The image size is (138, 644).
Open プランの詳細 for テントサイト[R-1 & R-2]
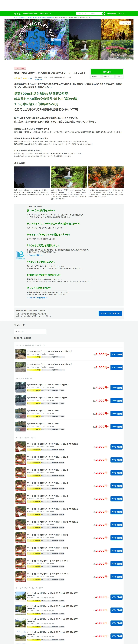pyautogui.click(x=117, y=355)
